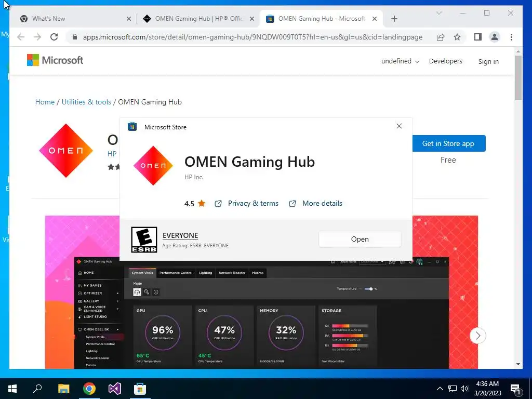
Task: Click the Open button
Action: click(360, 239)
